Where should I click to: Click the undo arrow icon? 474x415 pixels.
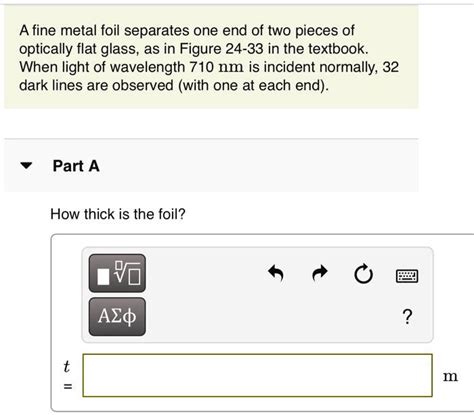pos(276,274)
